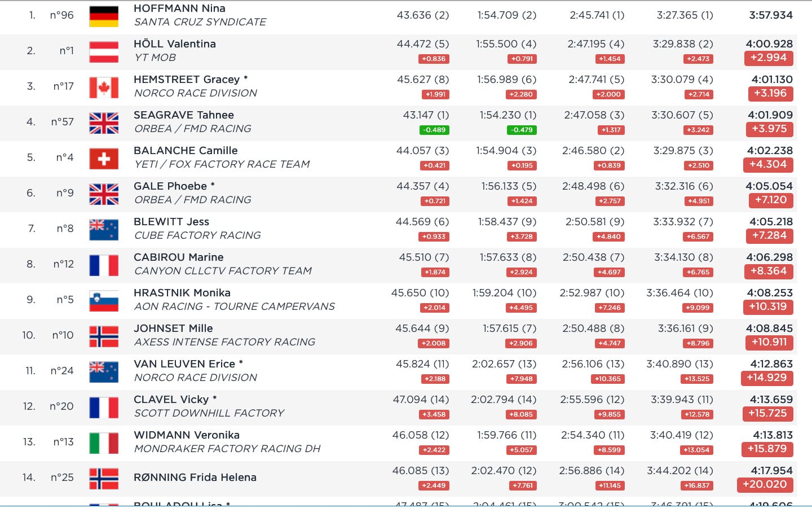Click bib number n°24 for Van Leuven

tap(62, 371)
